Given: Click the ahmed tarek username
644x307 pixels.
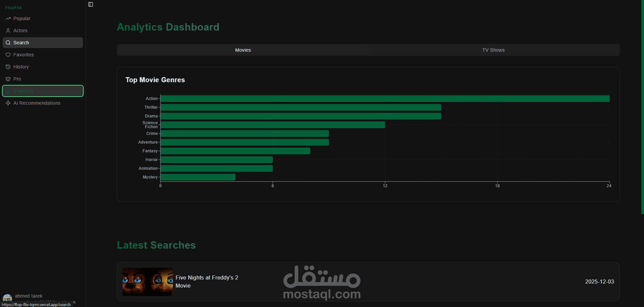Looking at the screenshot, I should coord(29,296).
